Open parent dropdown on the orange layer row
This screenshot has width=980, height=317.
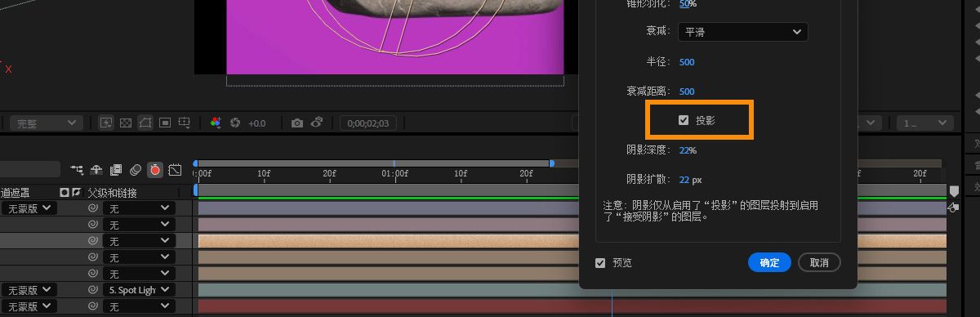(140, 241)
